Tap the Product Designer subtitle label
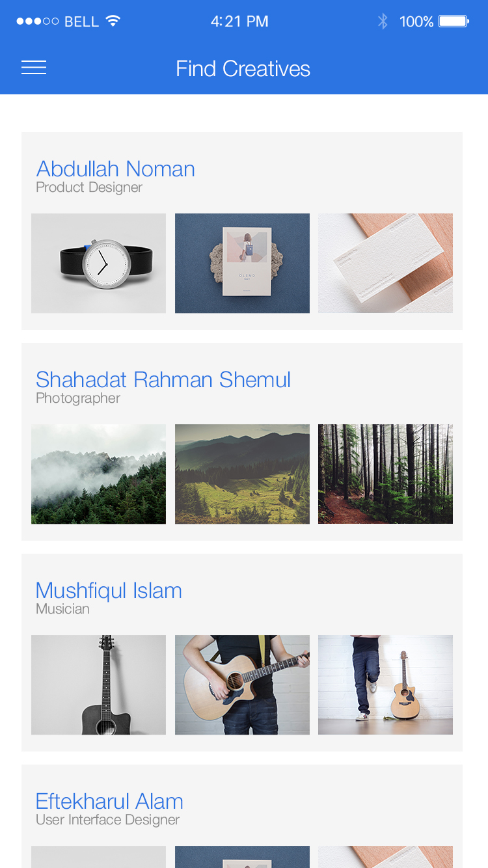 (89, 187)
